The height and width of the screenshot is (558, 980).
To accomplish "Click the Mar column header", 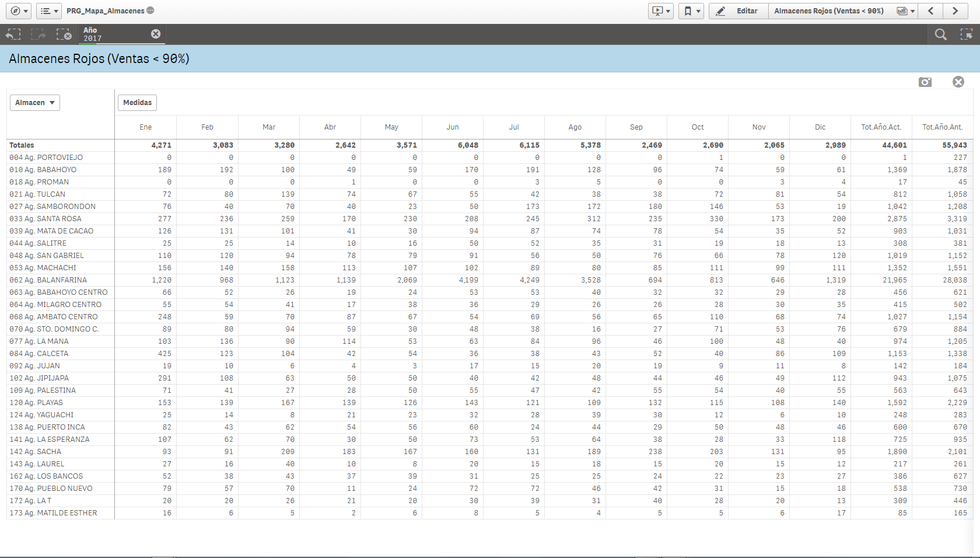I will pyautogui.click(x=269, y=127).
